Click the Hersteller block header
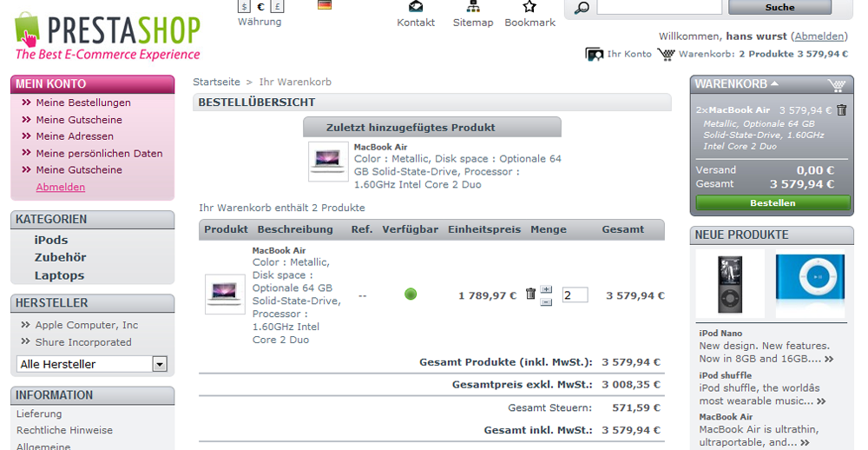This screenshot has width=868, height=450. pyautogui.click(x=93, y=303)
